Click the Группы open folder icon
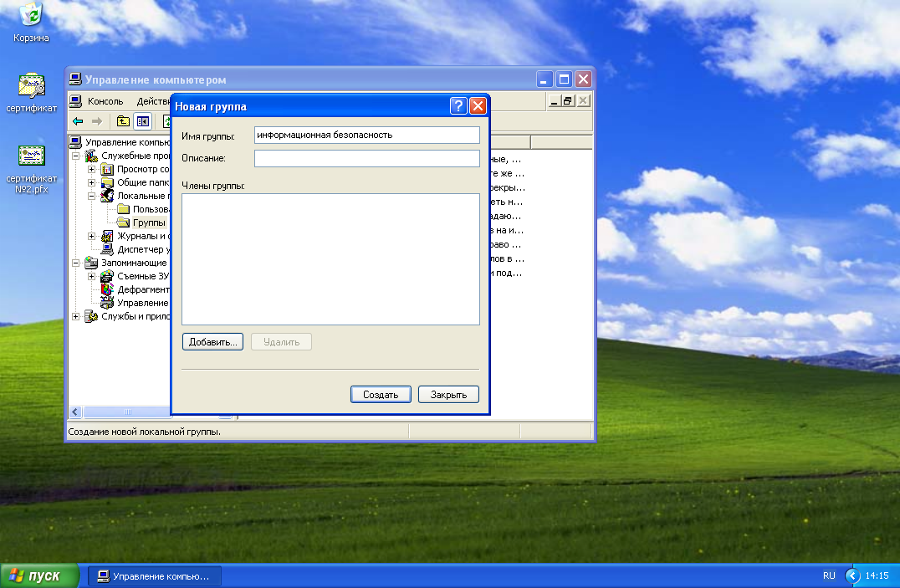This screenshot has height=588, width=900. tap(123, 222)
